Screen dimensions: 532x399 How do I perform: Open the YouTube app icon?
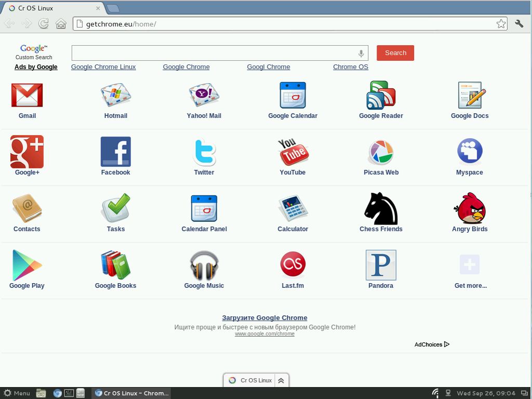pos(292,152)
